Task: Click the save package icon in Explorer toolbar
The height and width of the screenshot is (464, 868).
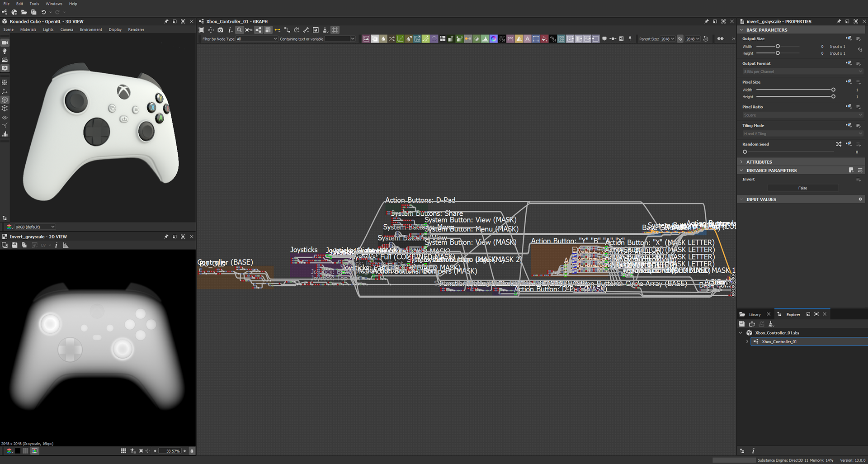Action: pyautogui.click(x=742, y=324)
